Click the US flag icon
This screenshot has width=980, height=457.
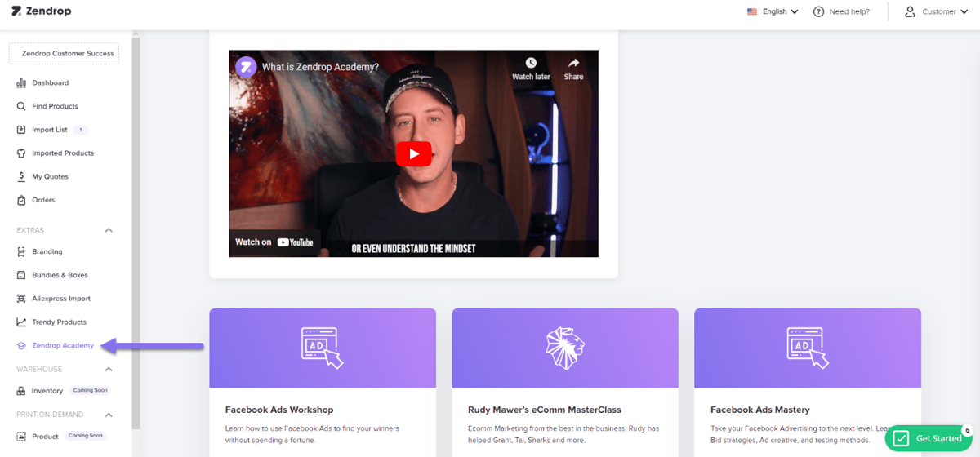pos(752,11)
